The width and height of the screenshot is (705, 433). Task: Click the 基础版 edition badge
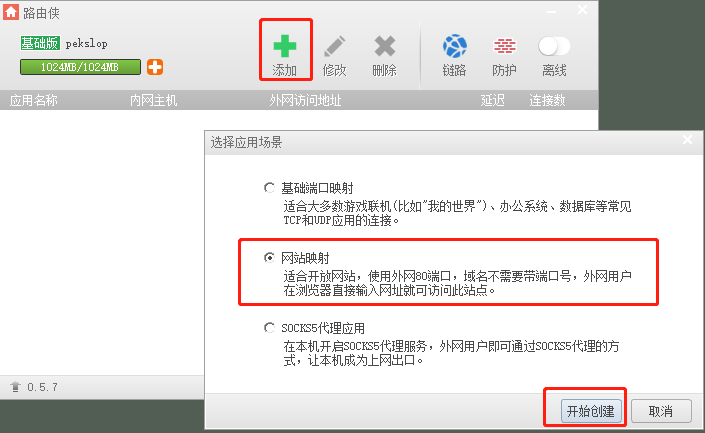coord(40,43)
